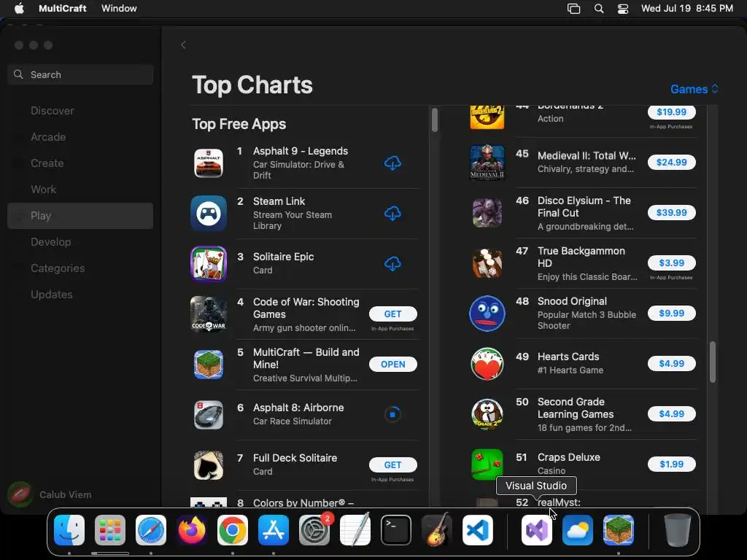Screen dimensions: 747x560
Task: Open the Medieval II: Total War icon
Action: [487, 163]
